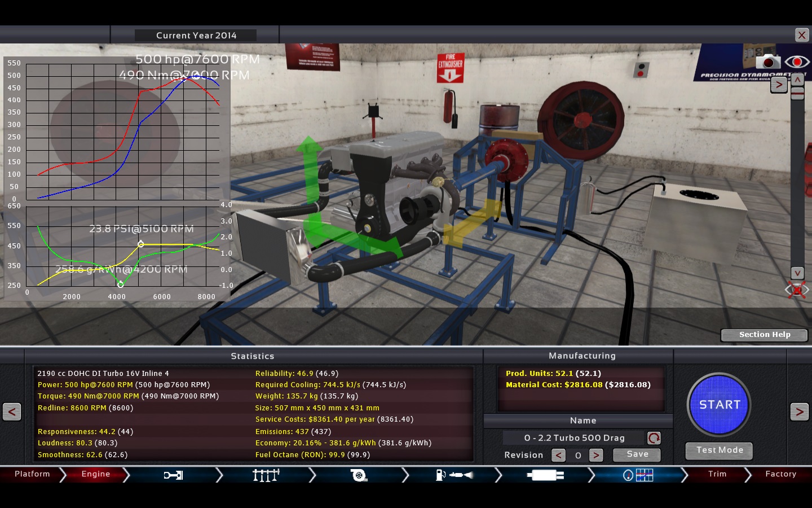812x508 pixels.
Task: Click the crossed-out eye hide-UI icon
Action: 797,290
